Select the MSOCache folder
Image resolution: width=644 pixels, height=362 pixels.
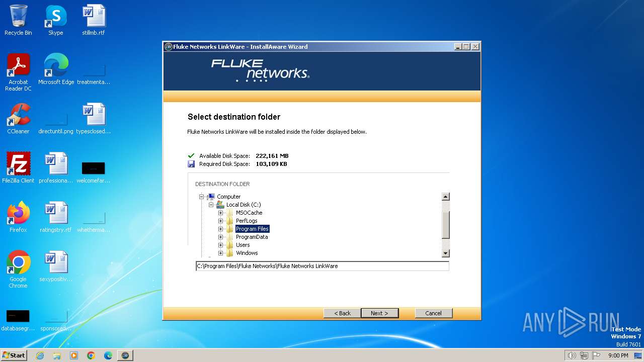249,213
